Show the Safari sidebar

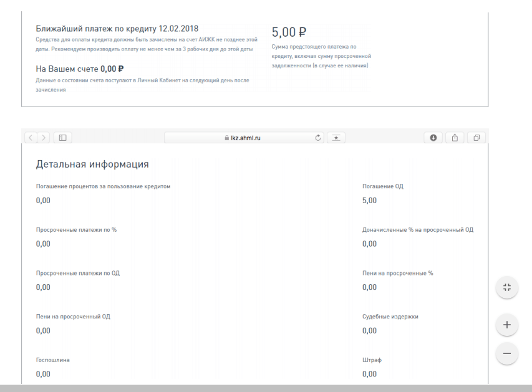click(63, 138)
